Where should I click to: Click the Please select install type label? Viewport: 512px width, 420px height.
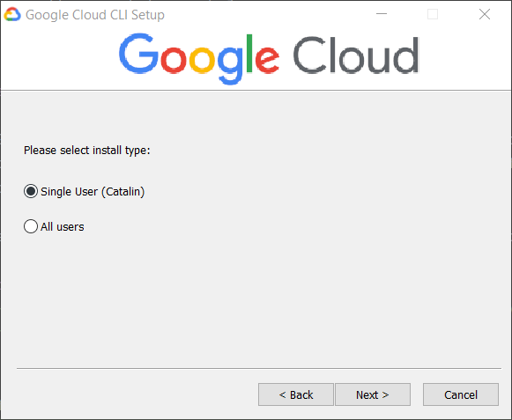point(87,151)
